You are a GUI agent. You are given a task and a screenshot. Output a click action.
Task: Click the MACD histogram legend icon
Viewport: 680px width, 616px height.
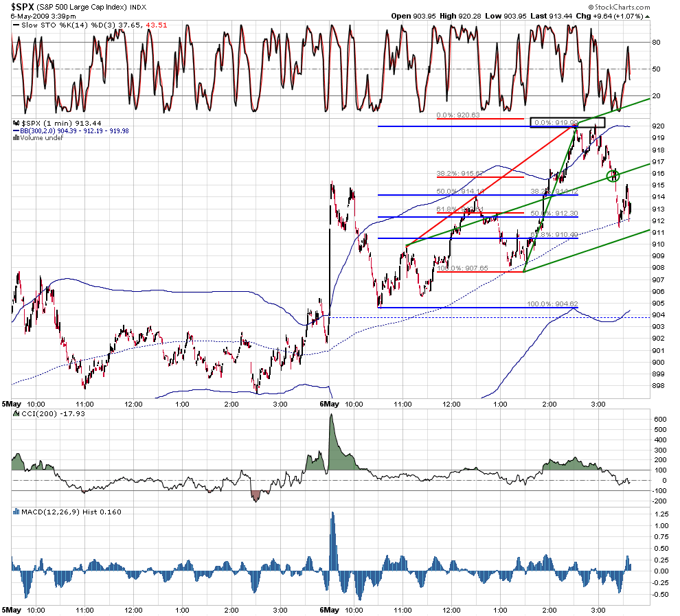(16, 512)
